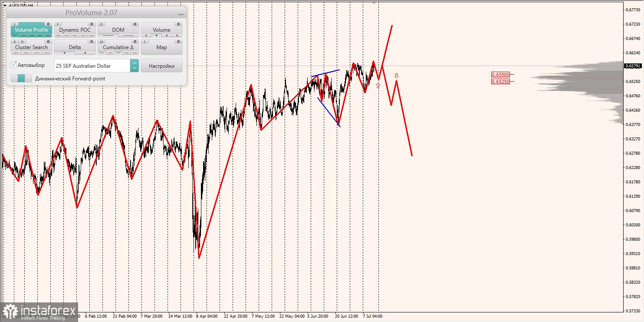
Task: Open Cluster Search gear settings
Action: click(x=48, y=41)
